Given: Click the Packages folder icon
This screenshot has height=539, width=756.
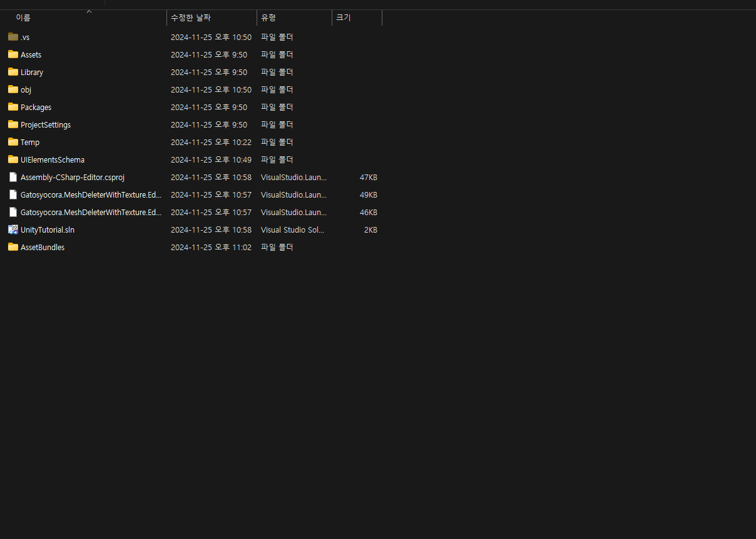Looking at the screenshot, I should point(13,107).
